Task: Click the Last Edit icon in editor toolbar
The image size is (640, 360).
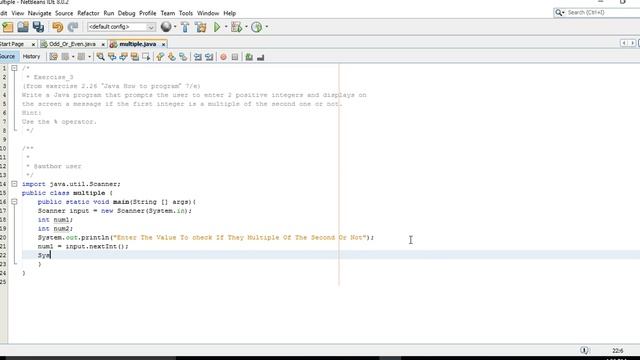Action: pos(53,57)
